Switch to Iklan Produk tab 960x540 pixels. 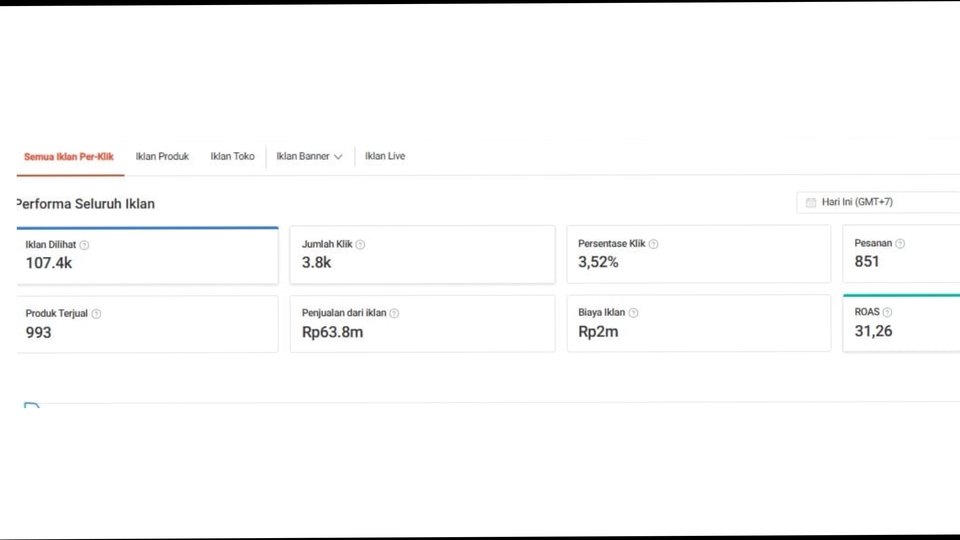162,157
